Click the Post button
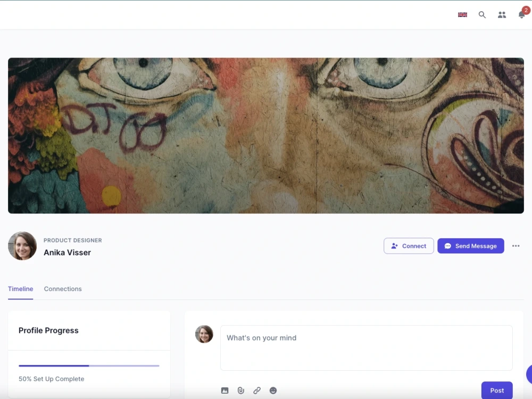 pyautogui.click(x=497, y=390)
